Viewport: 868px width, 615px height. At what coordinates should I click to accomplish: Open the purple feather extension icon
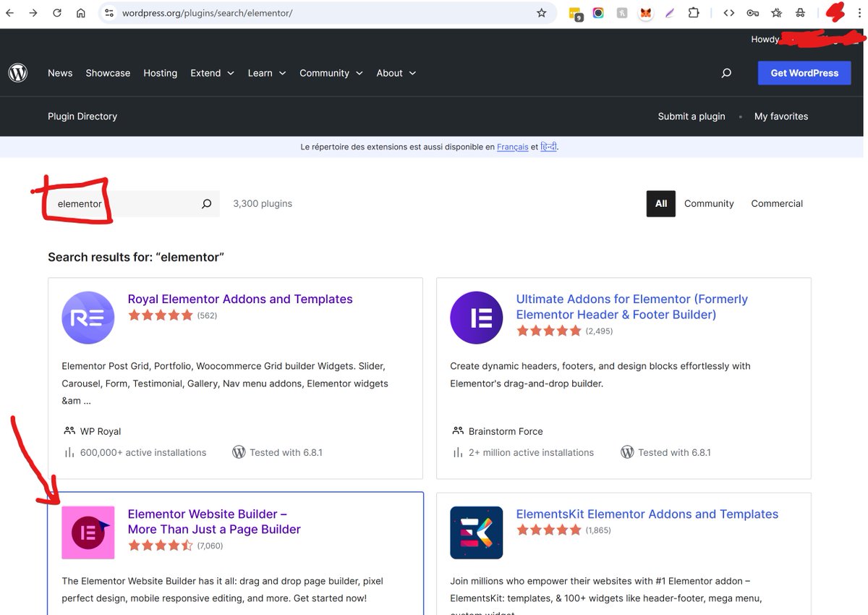click(x=670, y=13)
